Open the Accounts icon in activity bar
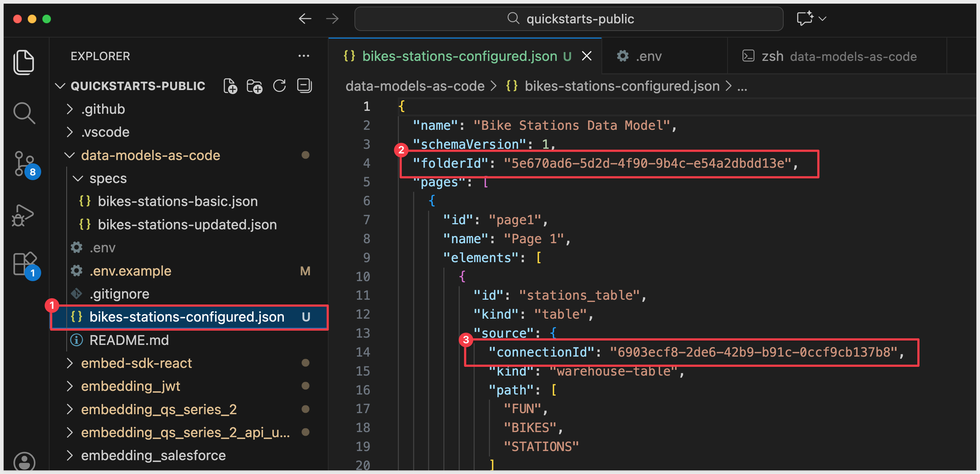980x474 pixels. coord(24,462)
